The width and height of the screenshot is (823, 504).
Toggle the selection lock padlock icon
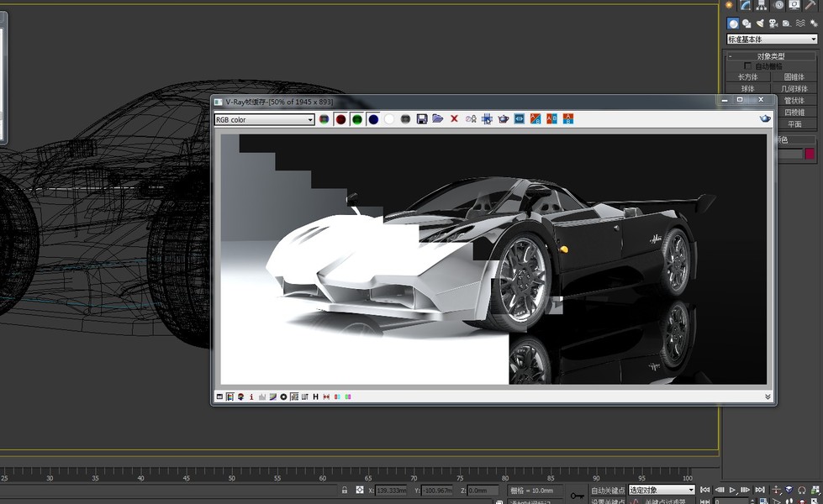(x=345, y=490)
